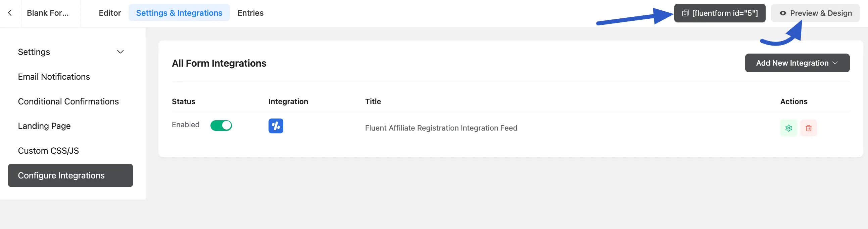
Task: Delete the integration feed with trash icon
Action: (808, 128)
